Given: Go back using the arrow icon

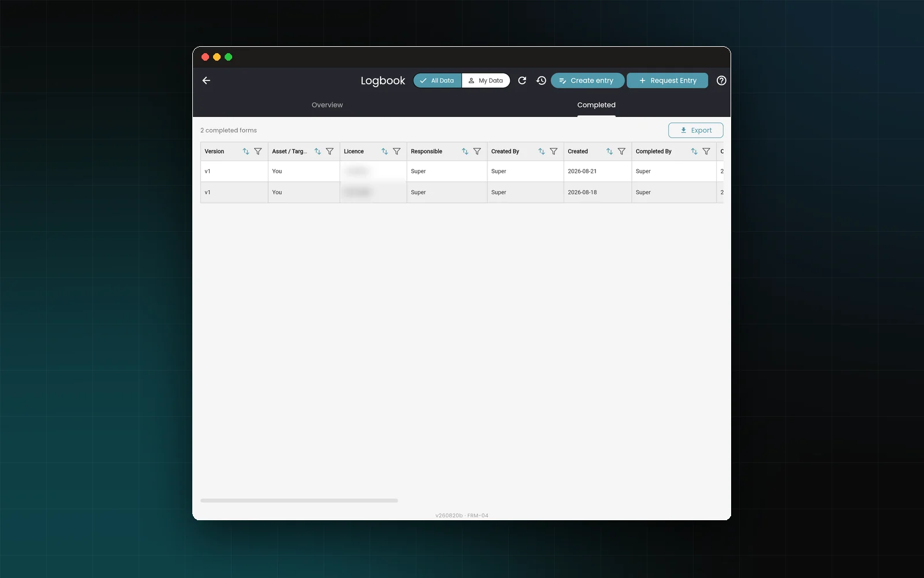Looking at the screenshot, I should click(x=206, y=80).
